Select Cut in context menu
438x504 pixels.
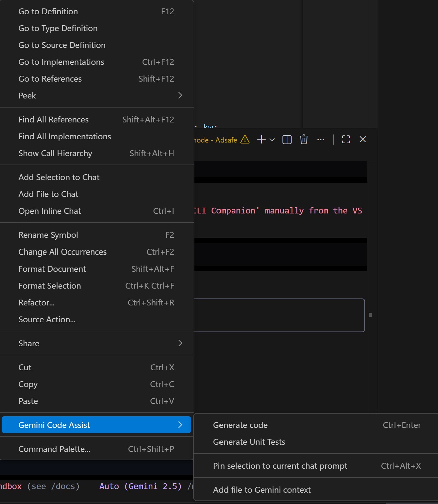pos(97,367)
